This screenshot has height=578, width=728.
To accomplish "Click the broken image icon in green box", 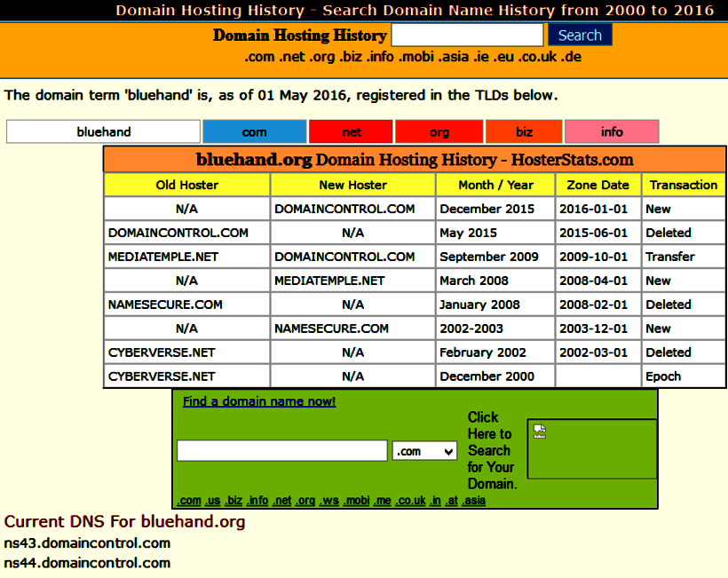I will pos(540,432).
